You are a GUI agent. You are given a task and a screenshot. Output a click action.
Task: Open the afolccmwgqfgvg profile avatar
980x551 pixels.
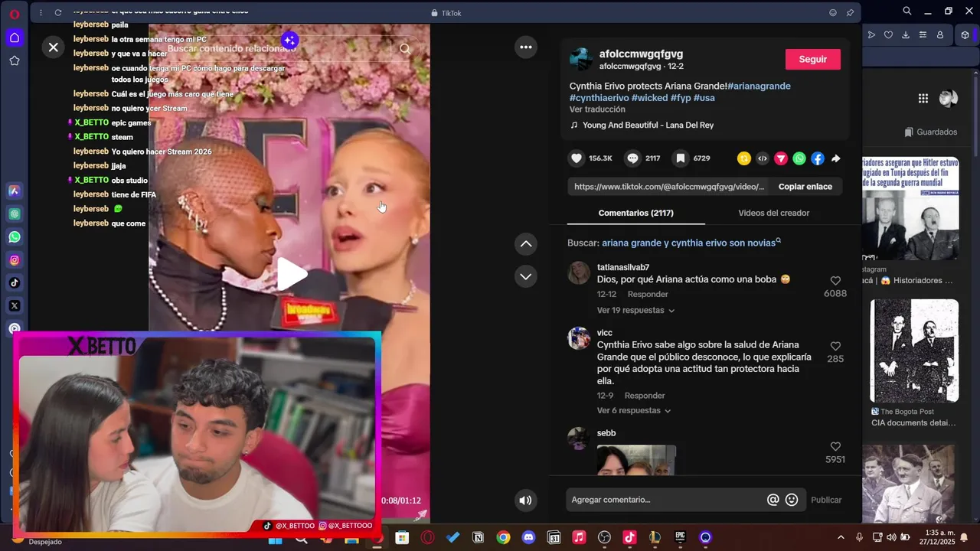pos(581,60)
